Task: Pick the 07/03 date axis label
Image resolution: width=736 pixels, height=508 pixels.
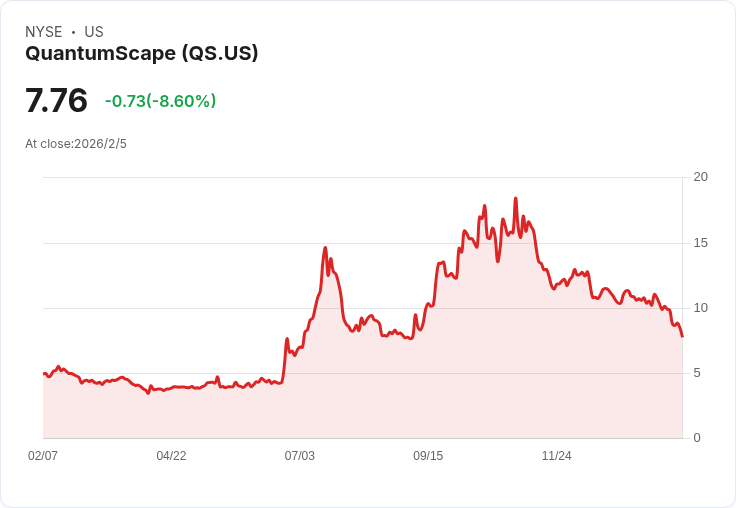Action: coord(299,456)
